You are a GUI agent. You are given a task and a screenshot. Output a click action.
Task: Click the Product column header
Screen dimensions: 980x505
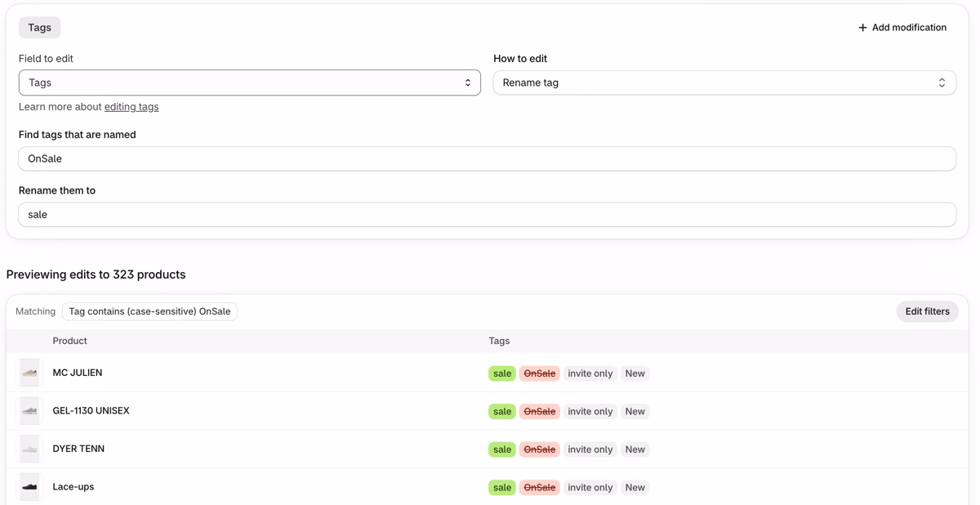click(70, 341)
